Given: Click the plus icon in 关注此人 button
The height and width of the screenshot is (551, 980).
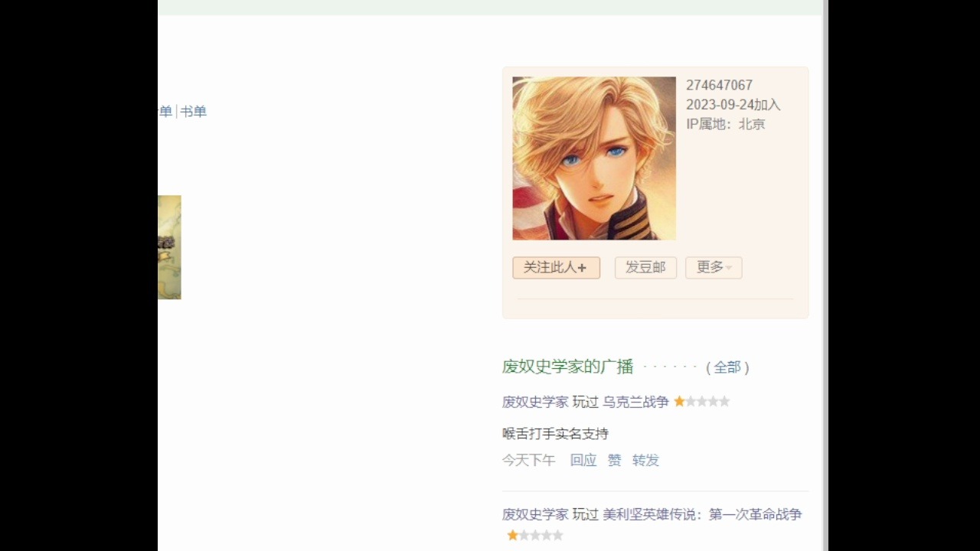Looking at the screenshot, I should tap(582, 268).
